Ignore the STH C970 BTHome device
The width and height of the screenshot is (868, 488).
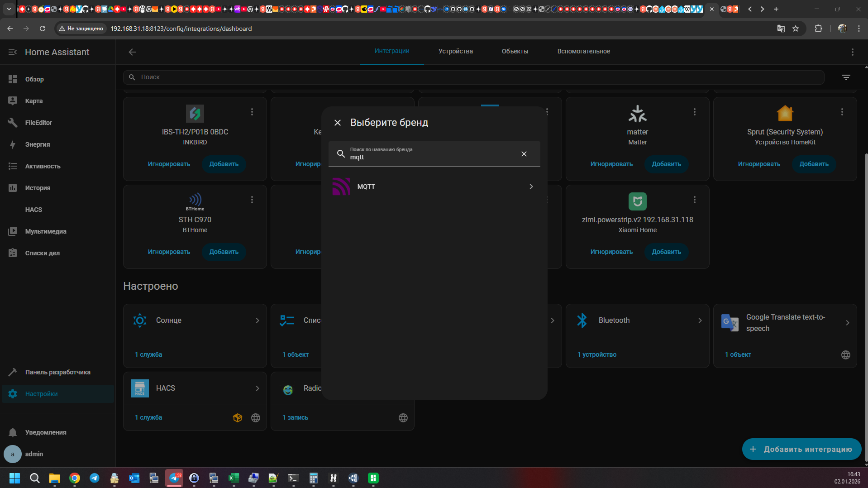coord(169,252)
